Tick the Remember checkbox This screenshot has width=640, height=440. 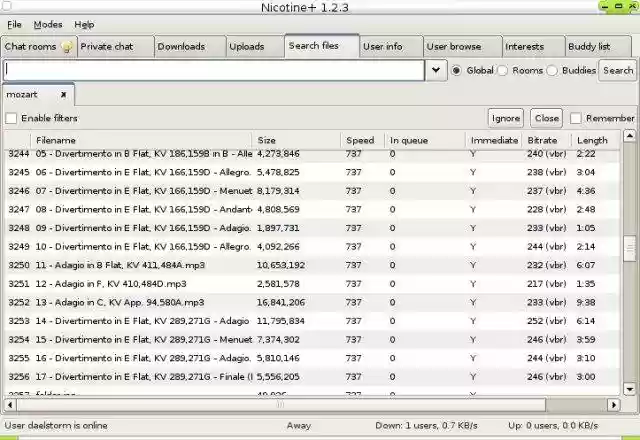(x=576, y=118)
